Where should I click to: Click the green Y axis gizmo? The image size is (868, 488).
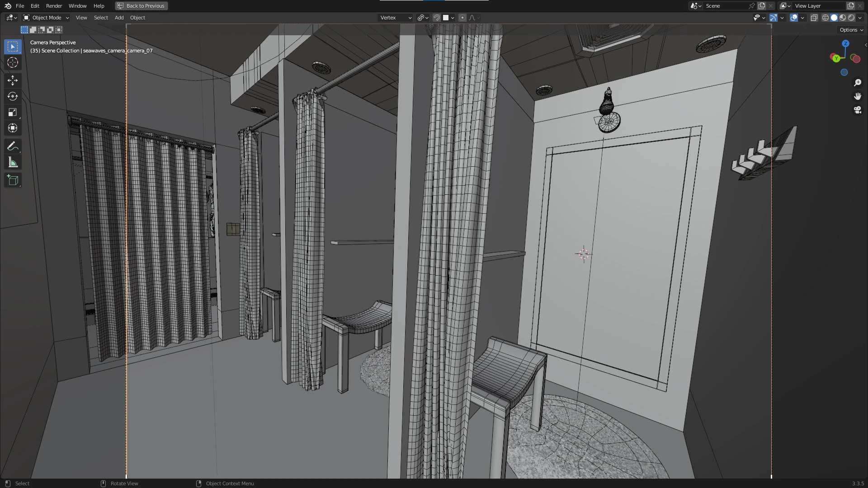836,58
